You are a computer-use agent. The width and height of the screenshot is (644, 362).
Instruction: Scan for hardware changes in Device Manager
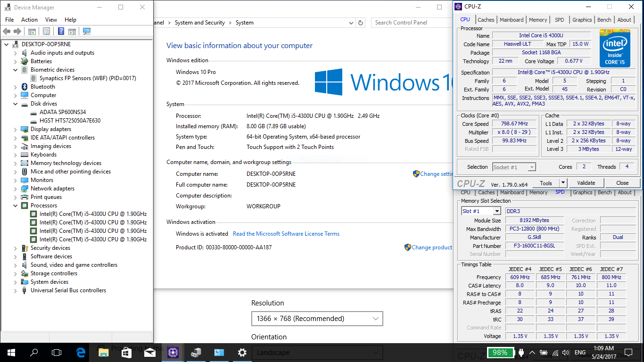point(86,31)
